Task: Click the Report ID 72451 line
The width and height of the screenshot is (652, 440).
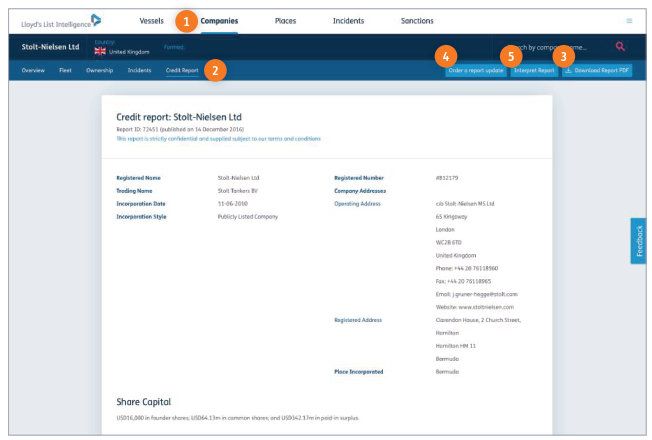Action: [180, 129]
